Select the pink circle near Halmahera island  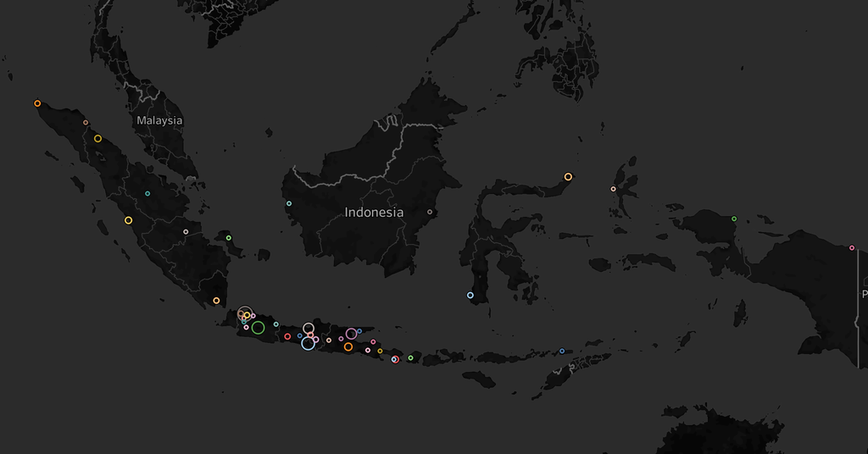pyautogui.click(x=614, y=189)
